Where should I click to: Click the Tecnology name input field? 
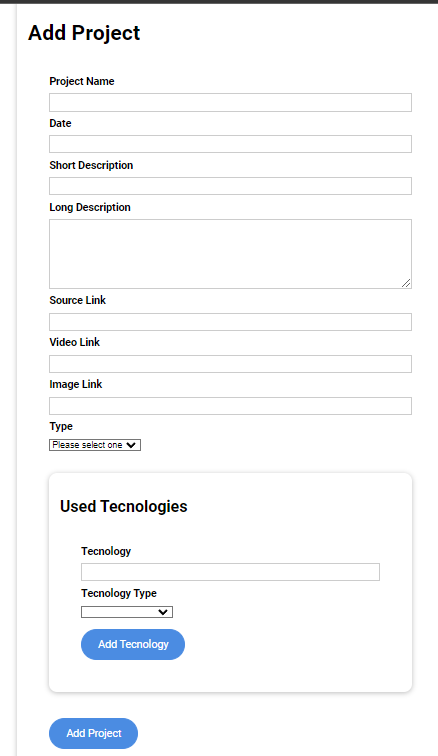click(230, 572)
